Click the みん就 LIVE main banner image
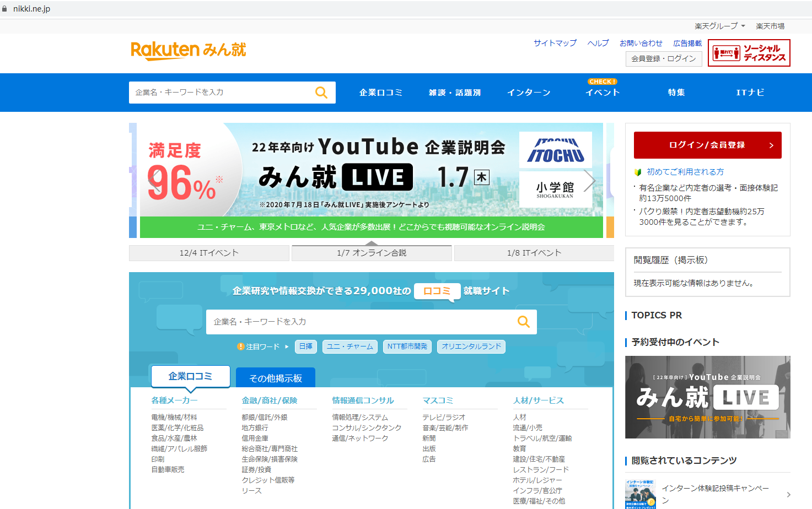The width and height of the screenshot is (812, 509). (x=372, y=181)
